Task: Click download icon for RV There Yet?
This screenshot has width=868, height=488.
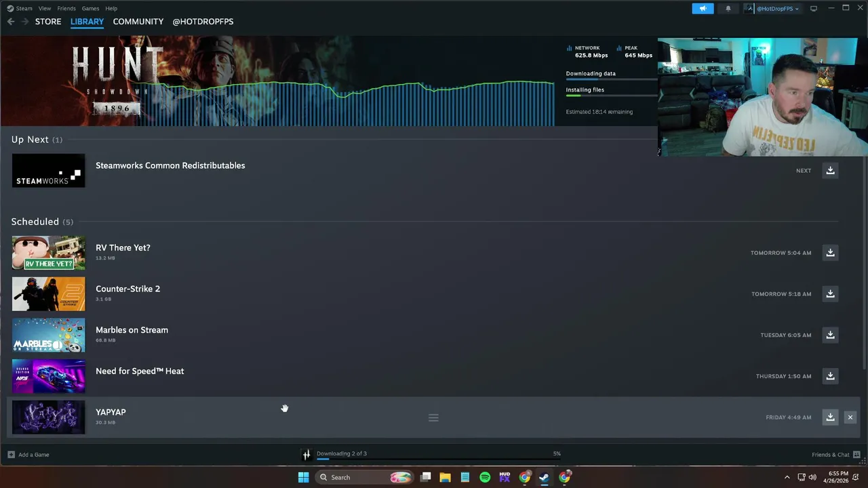Action: [830, 252]
